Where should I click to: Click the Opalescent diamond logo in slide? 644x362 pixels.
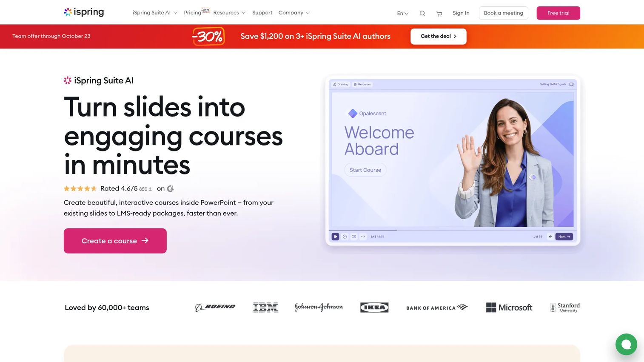pyautogui.click(x=353, y=114)
